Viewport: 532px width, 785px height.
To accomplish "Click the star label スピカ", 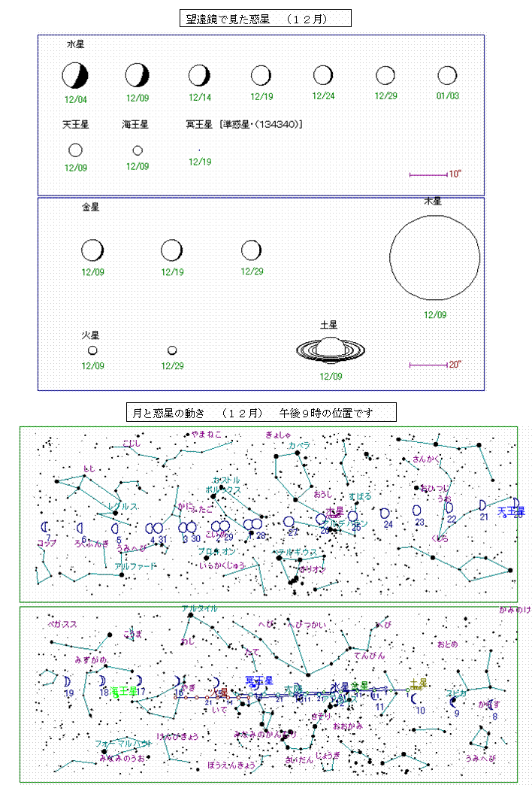I will [x=456, y=693].
